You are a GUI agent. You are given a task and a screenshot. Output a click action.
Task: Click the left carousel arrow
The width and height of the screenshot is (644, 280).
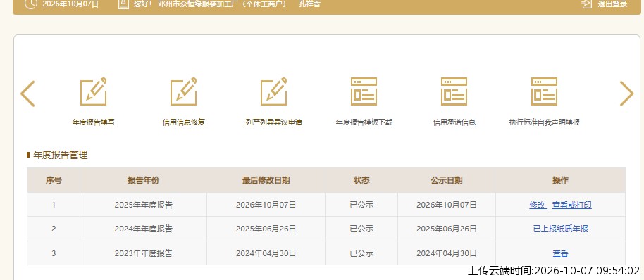click(27, 94)
